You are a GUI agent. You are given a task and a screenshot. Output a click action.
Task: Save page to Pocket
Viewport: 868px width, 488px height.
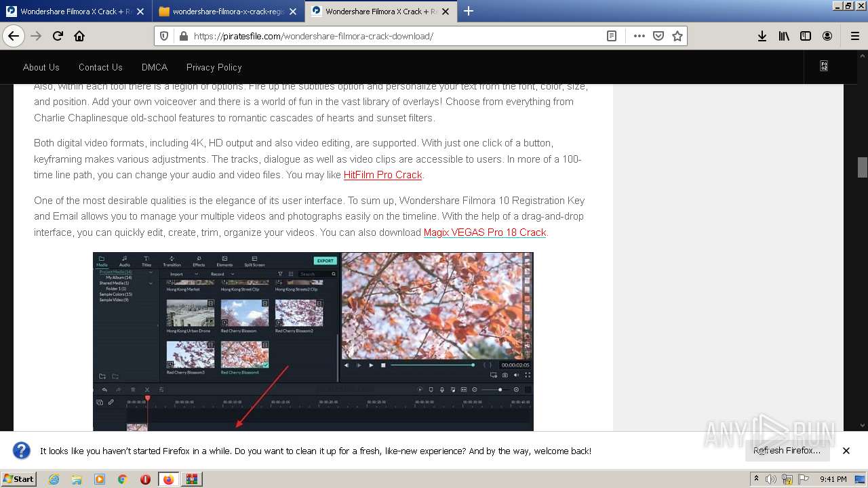click(x=658, y=36)
